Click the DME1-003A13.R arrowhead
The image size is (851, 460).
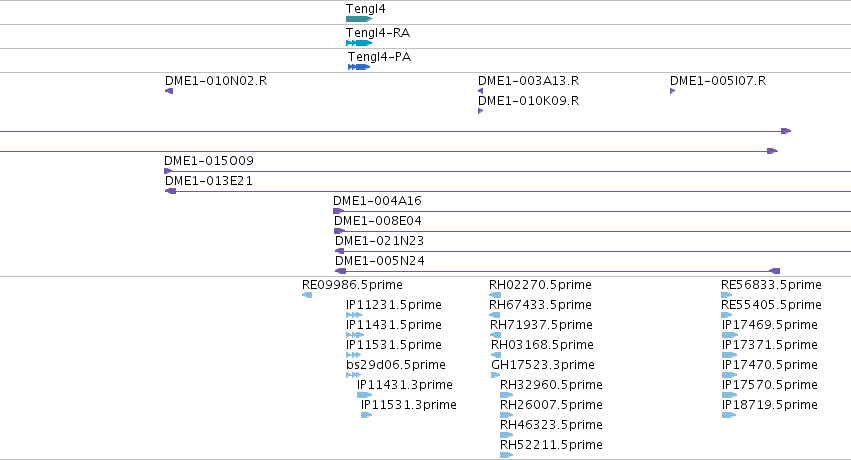tap(480, 91)
